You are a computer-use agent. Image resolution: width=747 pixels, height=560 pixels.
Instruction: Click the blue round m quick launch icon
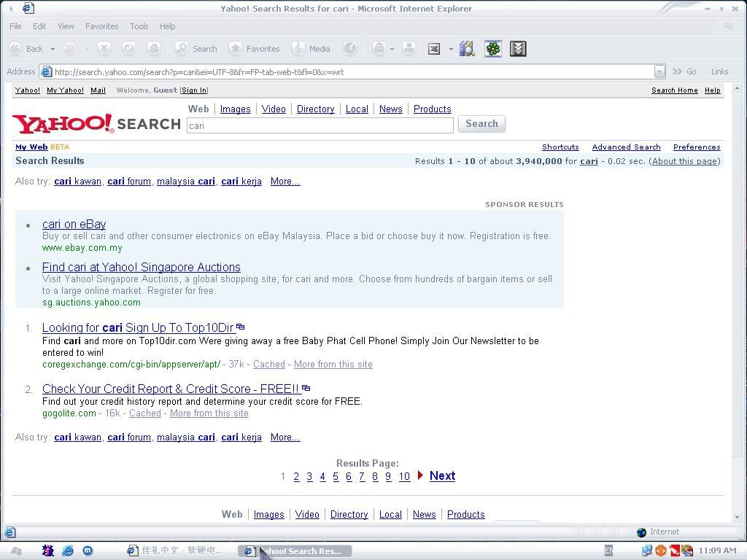pyautogui.click(x=88, y=551)
